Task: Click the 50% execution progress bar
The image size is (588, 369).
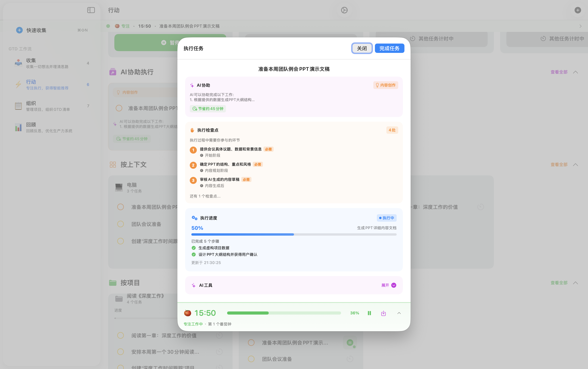Action: [294, 234]
